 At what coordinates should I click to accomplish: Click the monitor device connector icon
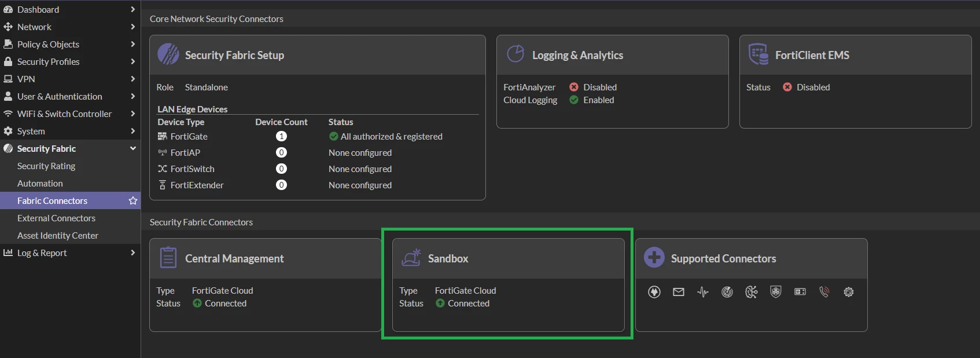point(800,292)
